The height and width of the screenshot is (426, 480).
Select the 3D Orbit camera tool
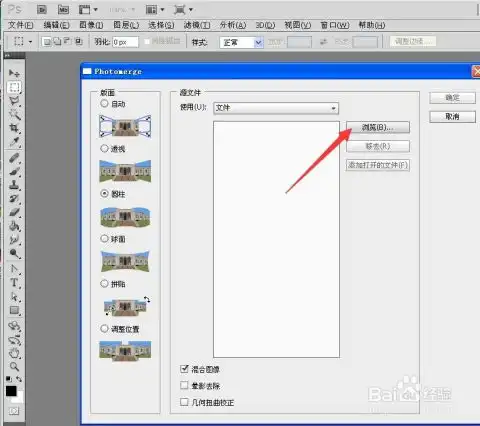(14, 340)
